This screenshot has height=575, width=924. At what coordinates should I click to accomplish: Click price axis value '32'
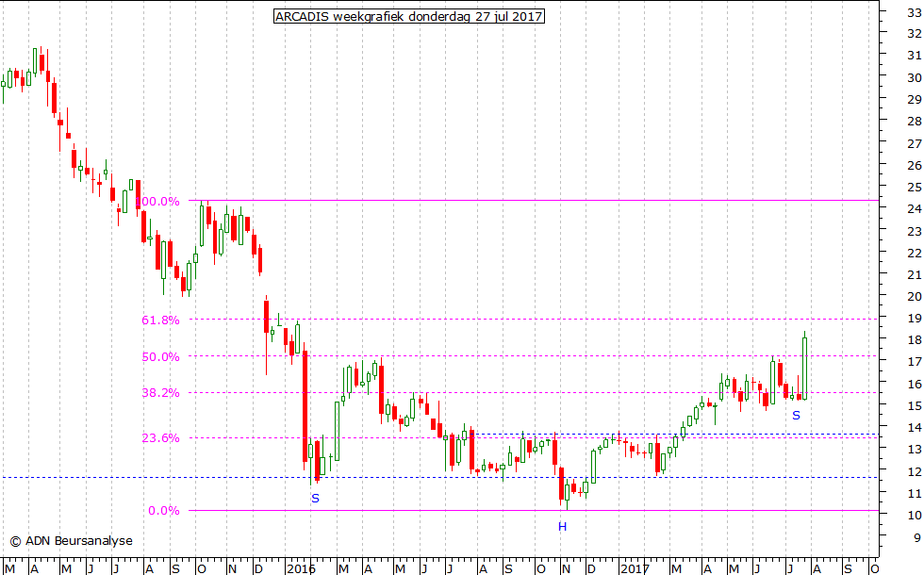[x=914, y=34]
